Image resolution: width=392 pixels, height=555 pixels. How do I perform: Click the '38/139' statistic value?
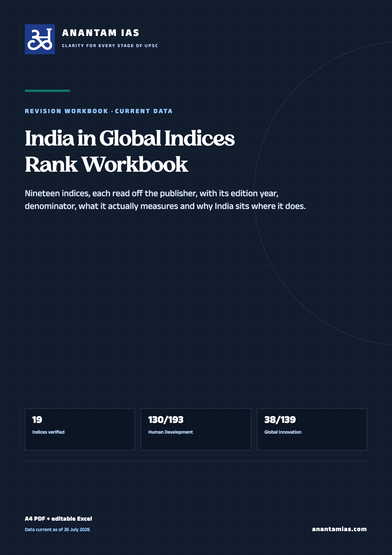point(280,420)
